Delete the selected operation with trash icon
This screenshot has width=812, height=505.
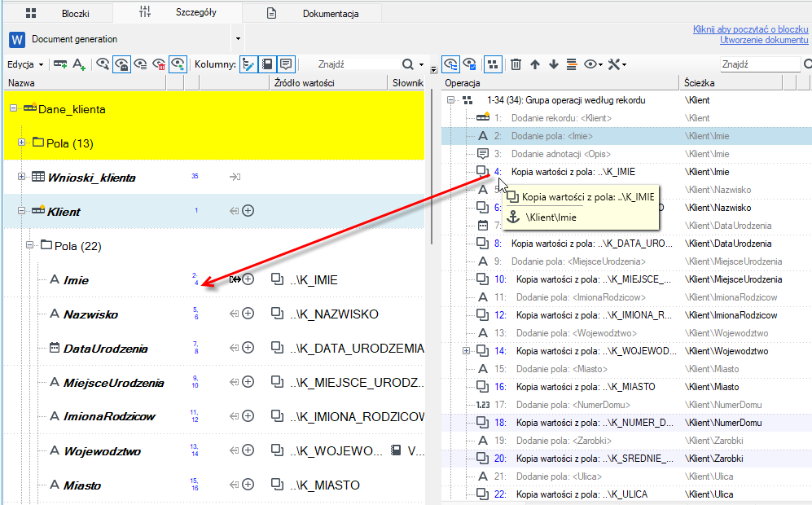516,64
